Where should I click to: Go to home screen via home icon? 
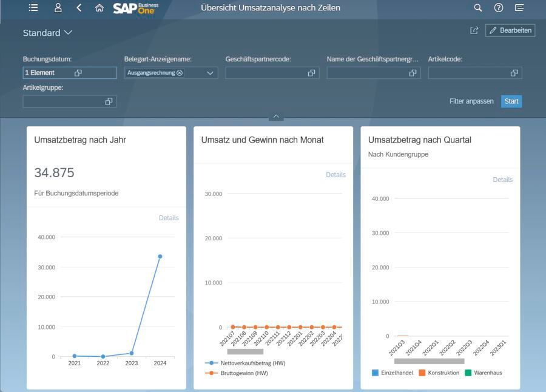click(x=99, y=8)
